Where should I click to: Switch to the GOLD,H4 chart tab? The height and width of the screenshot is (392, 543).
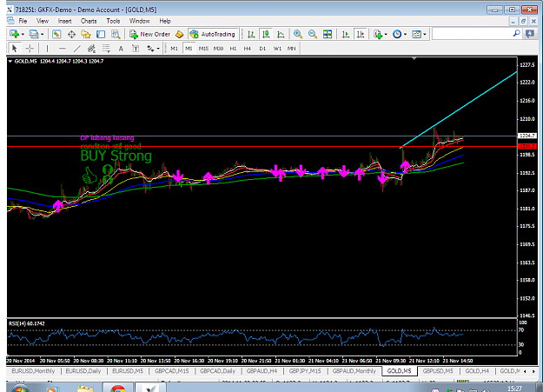[477, 371]
